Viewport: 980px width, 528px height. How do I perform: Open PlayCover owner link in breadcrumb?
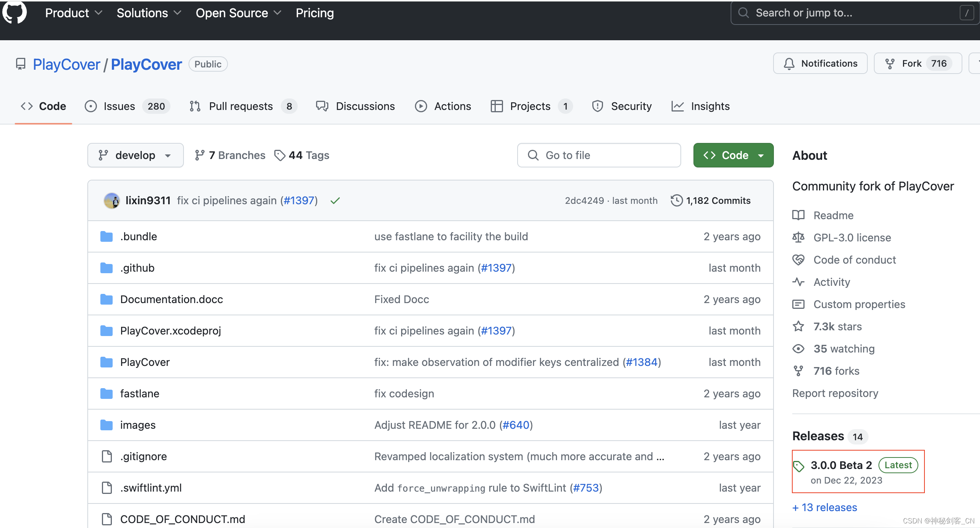pos(67,64)
